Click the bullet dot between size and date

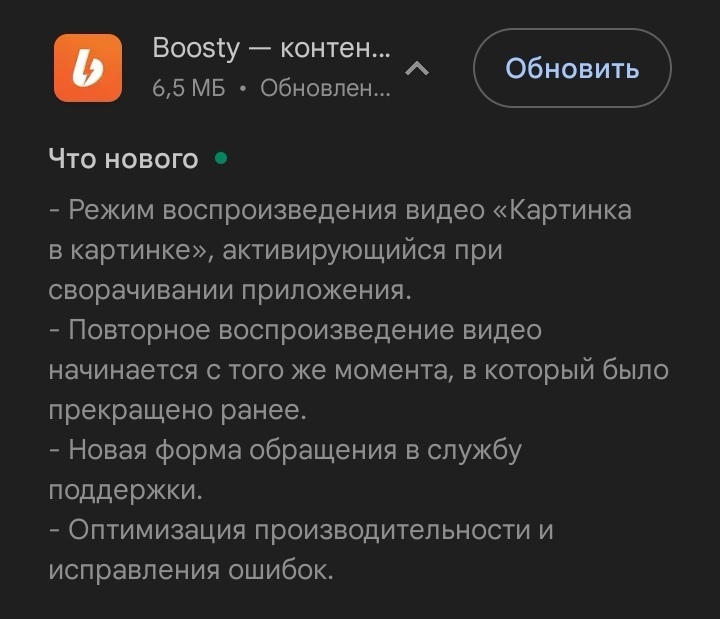(x=242, y=88)
